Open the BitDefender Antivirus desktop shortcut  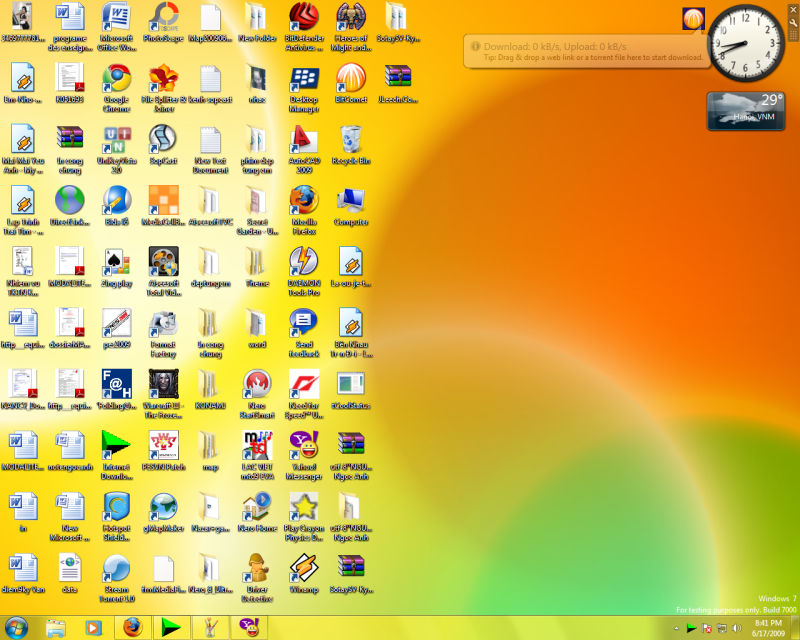(303, 18)
